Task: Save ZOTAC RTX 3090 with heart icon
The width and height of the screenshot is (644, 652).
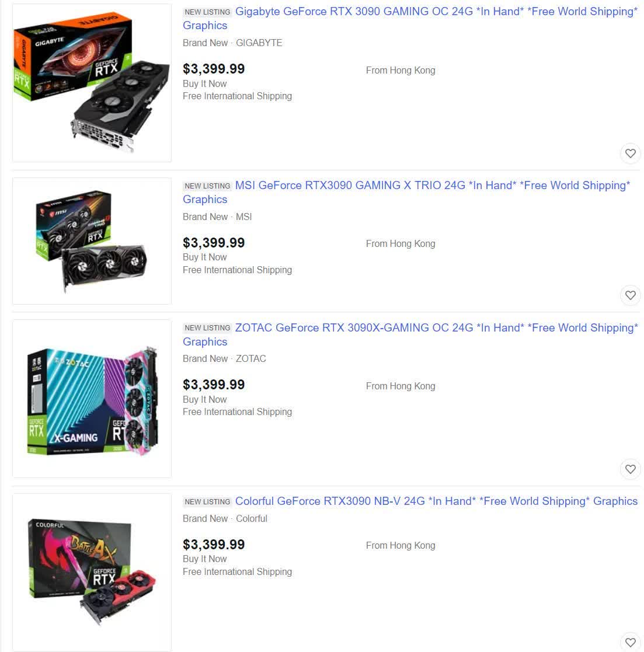Action: (x=630, y=469)
